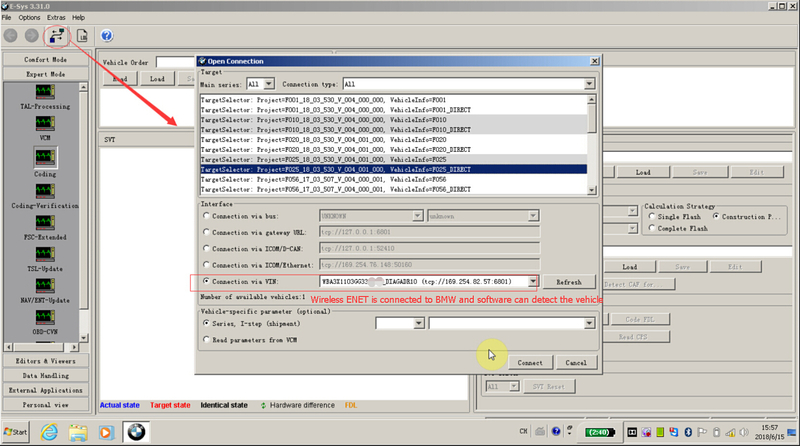Open Editors & Viewers section
The width and height of the screenshot is (800, 446).
(45, 361)
